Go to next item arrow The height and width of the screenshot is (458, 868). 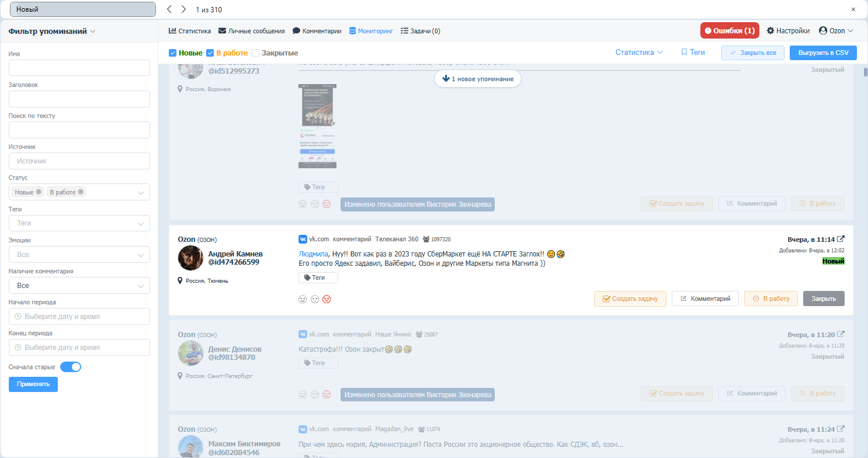[x=183, y=9]
